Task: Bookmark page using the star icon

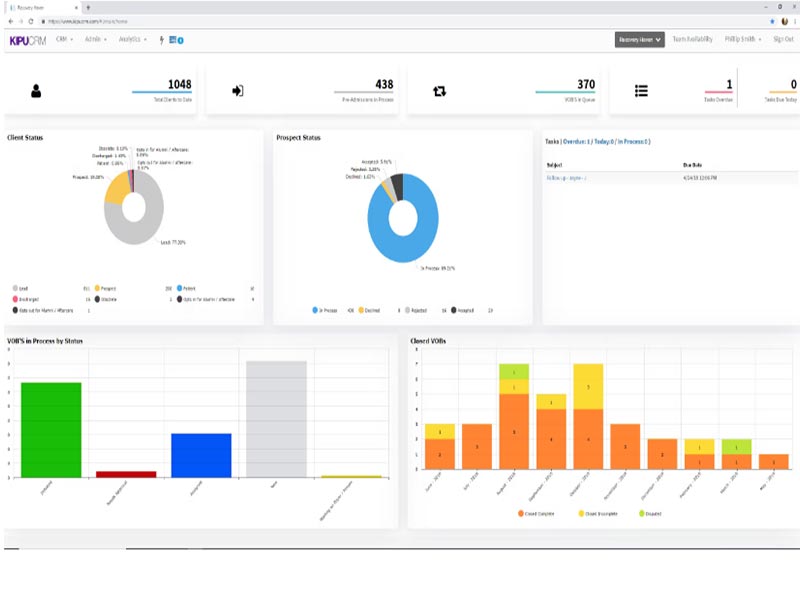Action: (772, 21)
